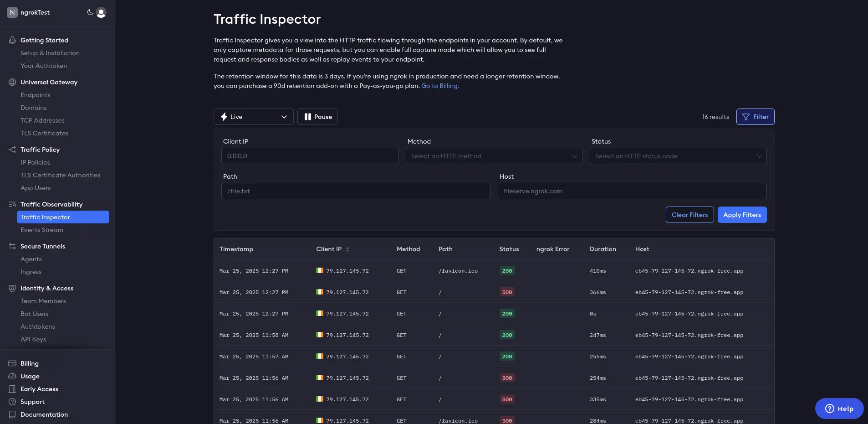Open Your Authtoken page
Screen dimensions: 868x424
[44, 66]
